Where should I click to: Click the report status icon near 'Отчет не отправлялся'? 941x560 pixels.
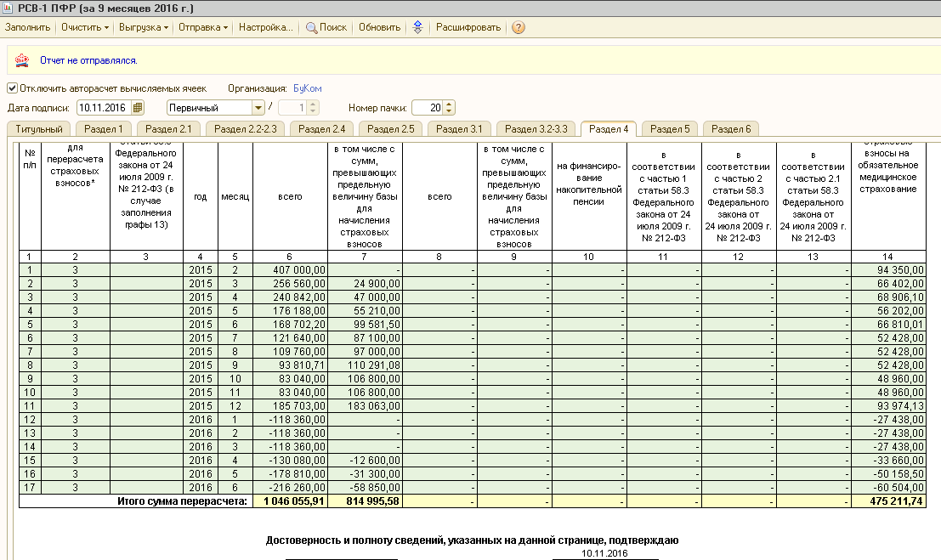(x=22, y=60)
